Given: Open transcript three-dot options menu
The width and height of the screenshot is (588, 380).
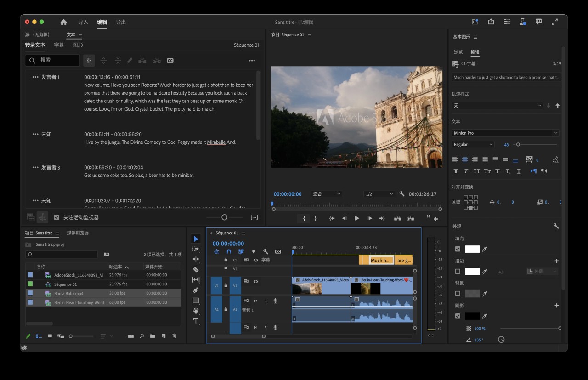Looking at the screenshot, I should point(252,61).
